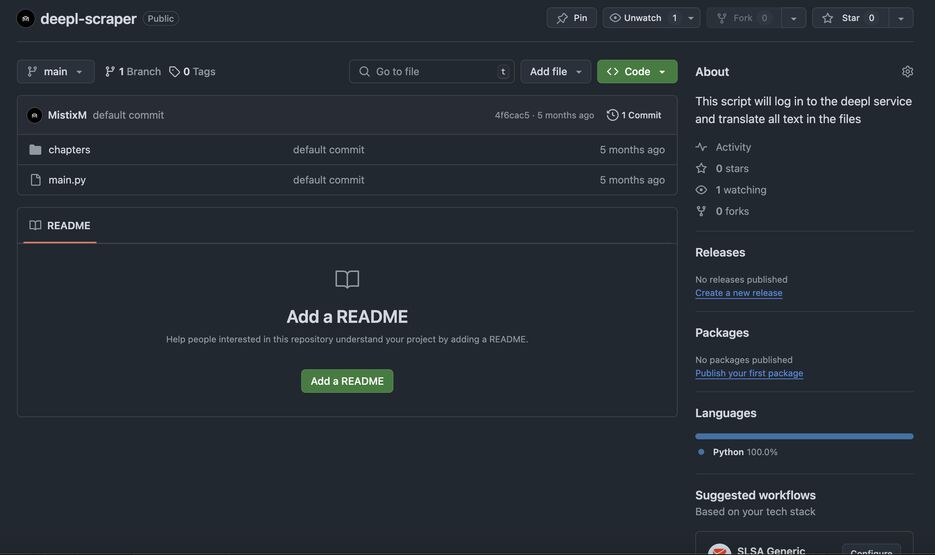Image resolution: width=935 pixels, height=555 pixels.
Task: Open repository About settings gear
Action: pyautogui.click(x=907, y=72)
